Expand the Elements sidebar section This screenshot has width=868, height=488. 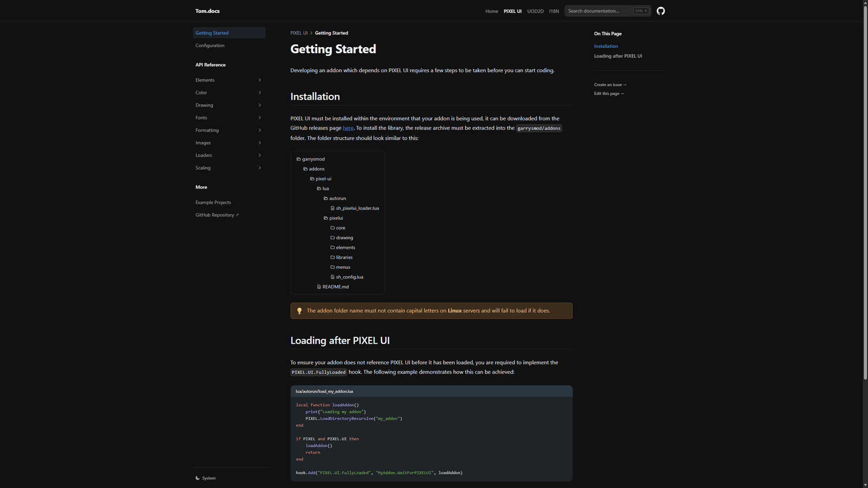pos(229,80)
